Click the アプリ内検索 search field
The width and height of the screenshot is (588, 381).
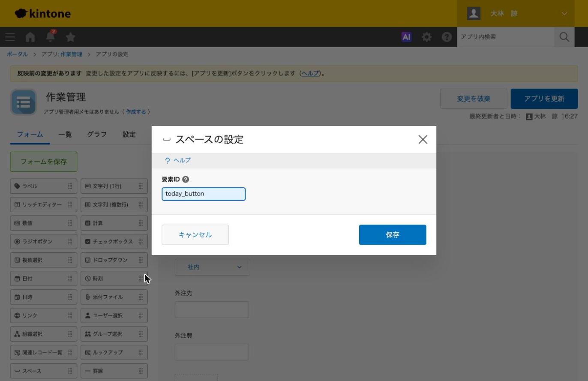coord(506,37)
